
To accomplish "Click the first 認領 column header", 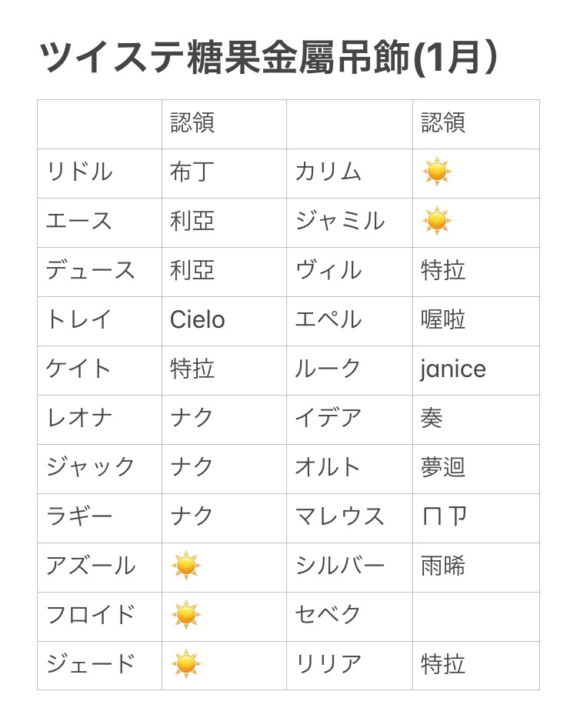I will click(224, 125).
